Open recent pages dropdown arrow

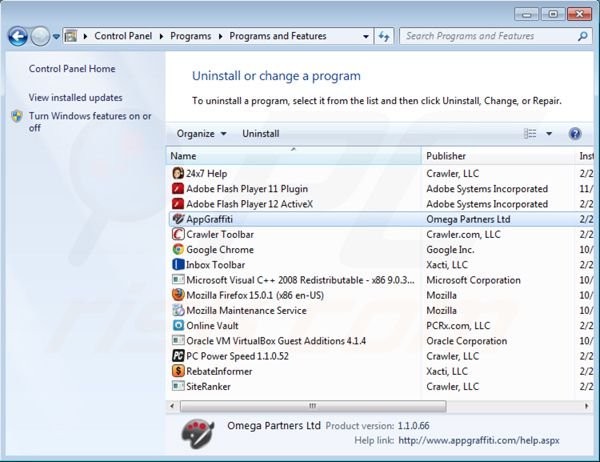click(56, 37)
